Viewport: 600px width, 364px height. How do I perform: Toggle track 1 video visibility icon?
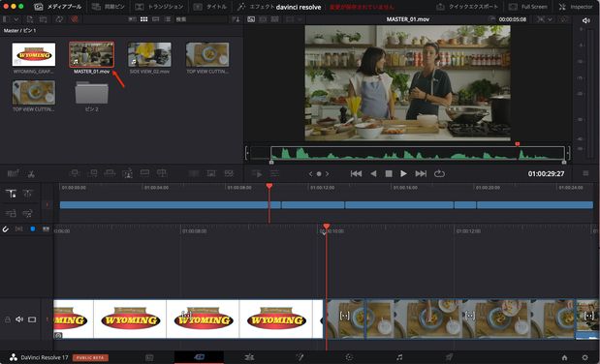pyautogui.click(x=32, y=319)
